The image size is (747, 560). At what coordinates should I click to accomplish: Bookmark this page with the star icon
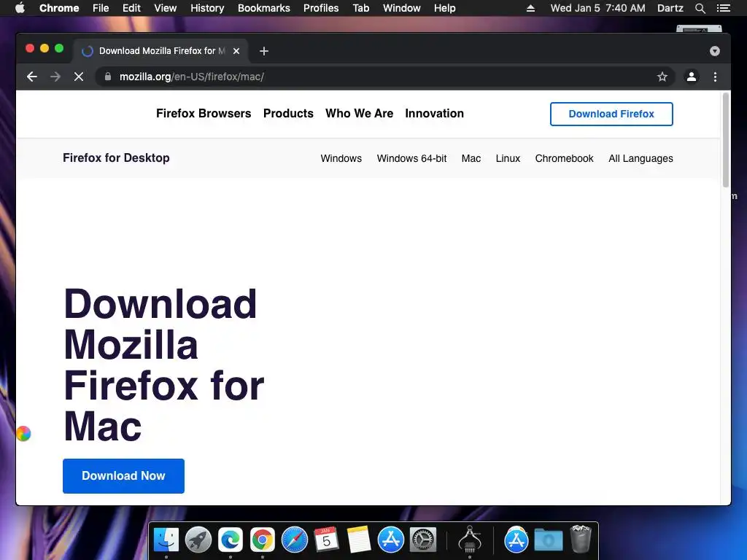pyautogui.click(x=662, y=77)
